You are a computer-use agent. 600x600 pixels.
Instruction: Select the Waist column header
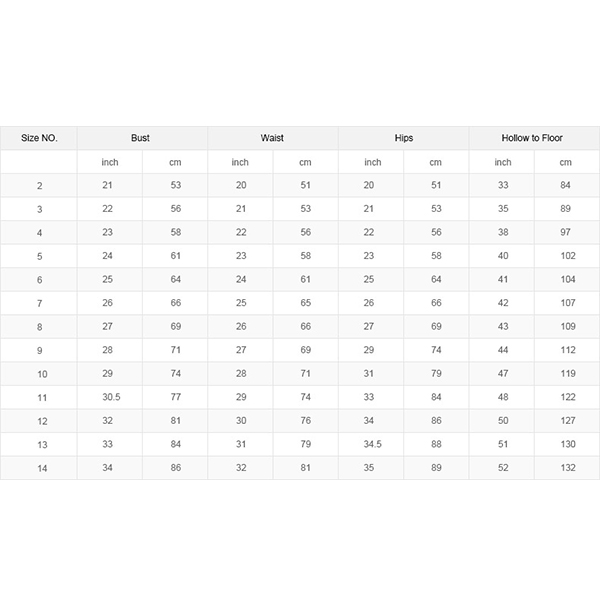(272, 138)
